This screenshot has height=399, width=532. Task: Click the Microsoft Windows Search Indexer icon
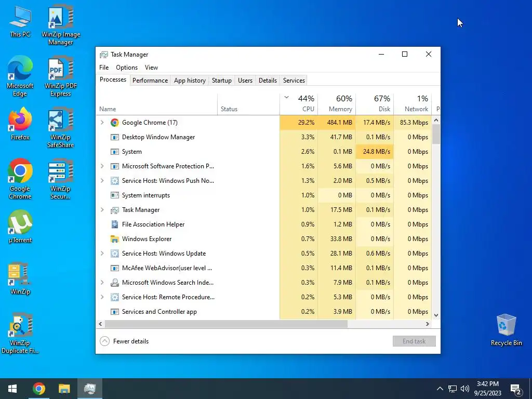click(x=115, y=283)
